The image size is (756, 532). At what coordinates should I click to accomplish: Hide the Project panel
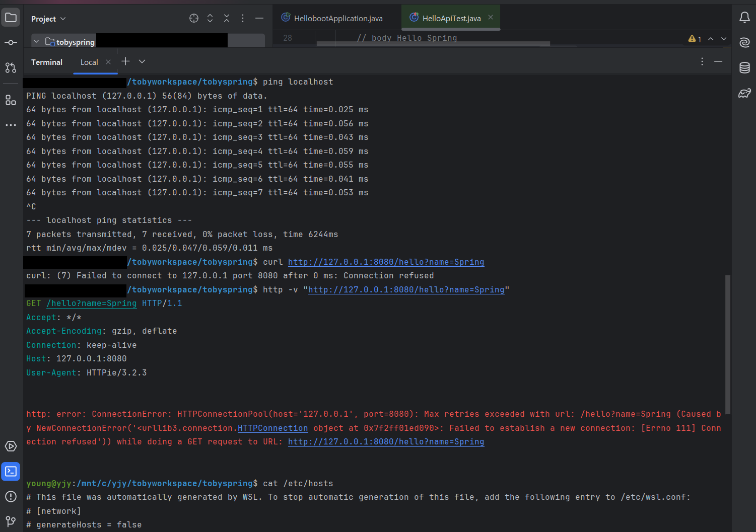pyautogui.click(x=259, y=19)
